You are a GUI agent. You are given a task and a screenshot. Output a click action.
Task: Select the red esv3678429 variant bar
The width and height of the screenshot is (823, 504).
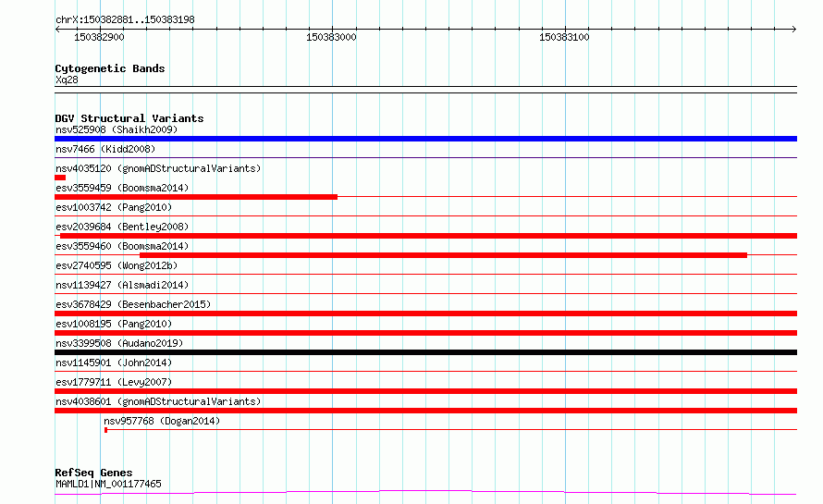tap(425, 313)
